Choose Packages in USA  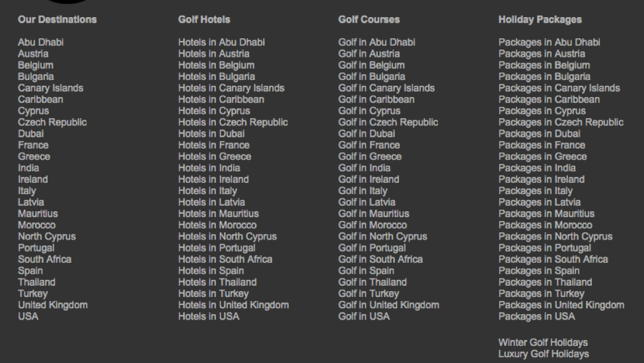click(536, 316)
